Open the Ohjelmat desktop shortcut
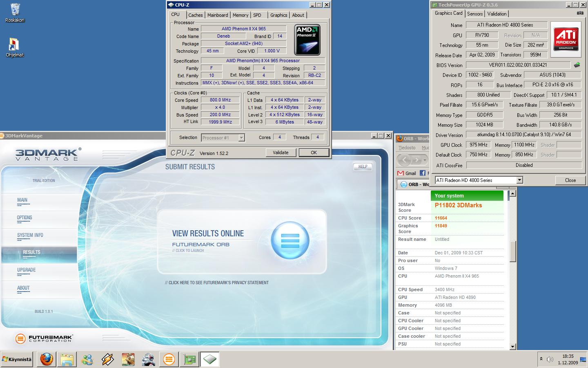Image resolution: width=588 pixels, height=368 pixels. (x=14, y=47)
